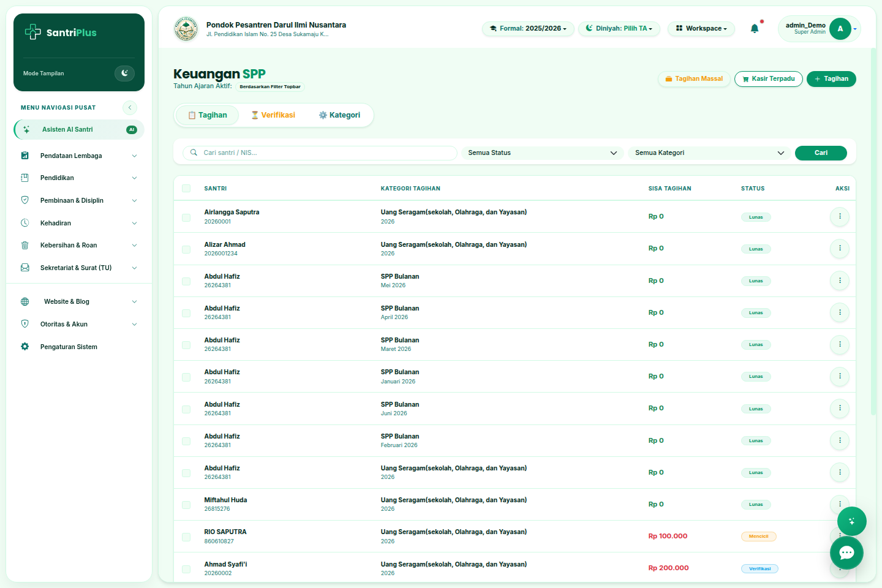
Task: Open the notification bell
Action: coord(755,28)
